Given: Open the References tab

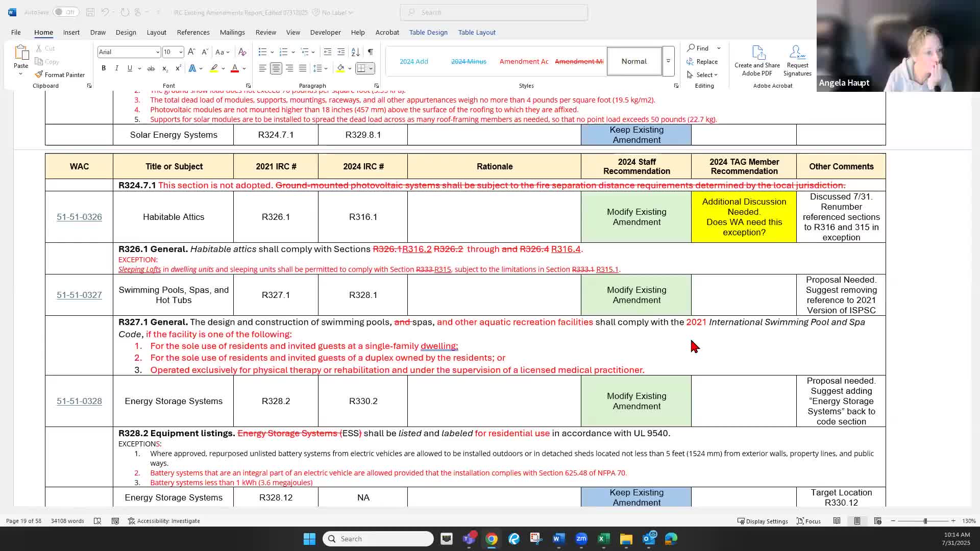Looking at the screenshot, I should click(193, 32).
